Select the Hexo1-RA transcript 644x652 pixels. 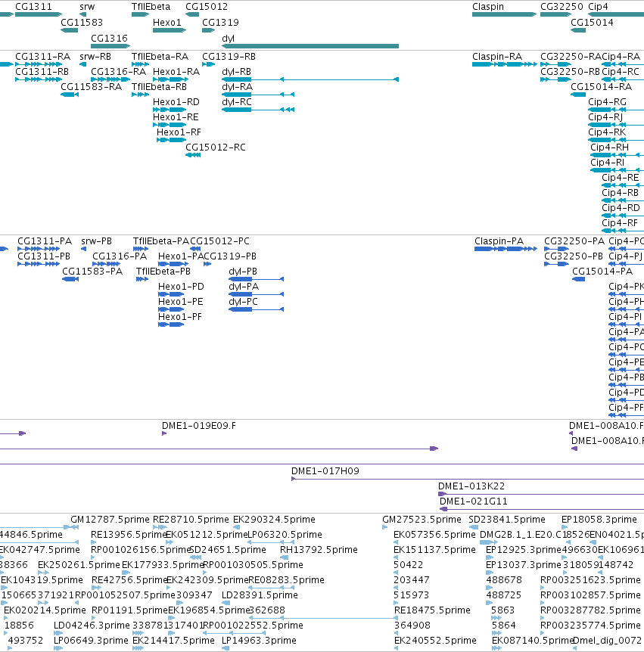(170, 79)
